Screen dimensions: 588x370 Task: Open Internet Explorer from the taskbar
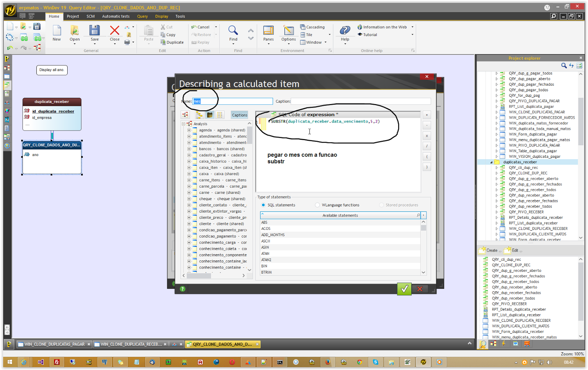(x=24, y=362)
